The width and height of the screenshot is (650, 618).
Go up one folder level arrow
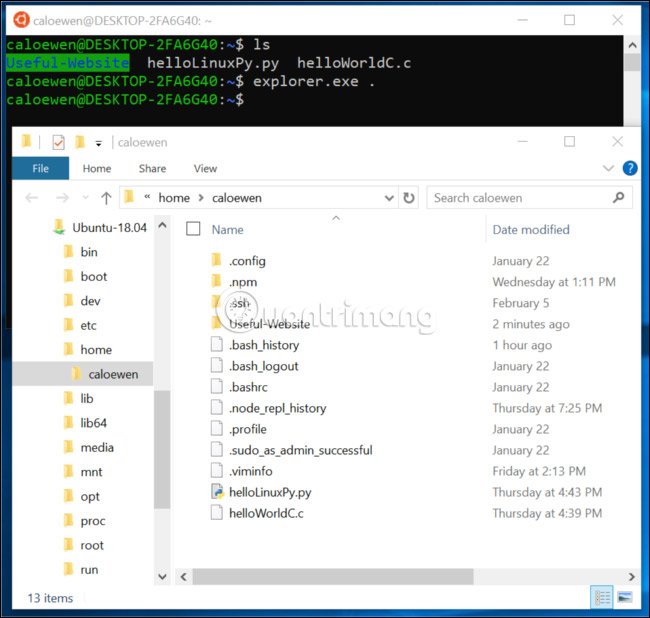click(106, 198)
